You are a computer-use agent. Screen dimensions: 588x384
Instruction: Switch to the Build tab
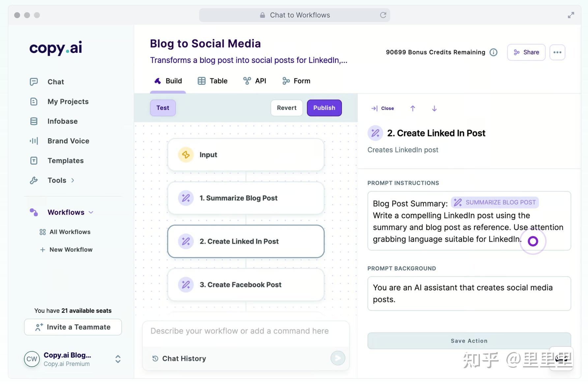coord(168,81)
